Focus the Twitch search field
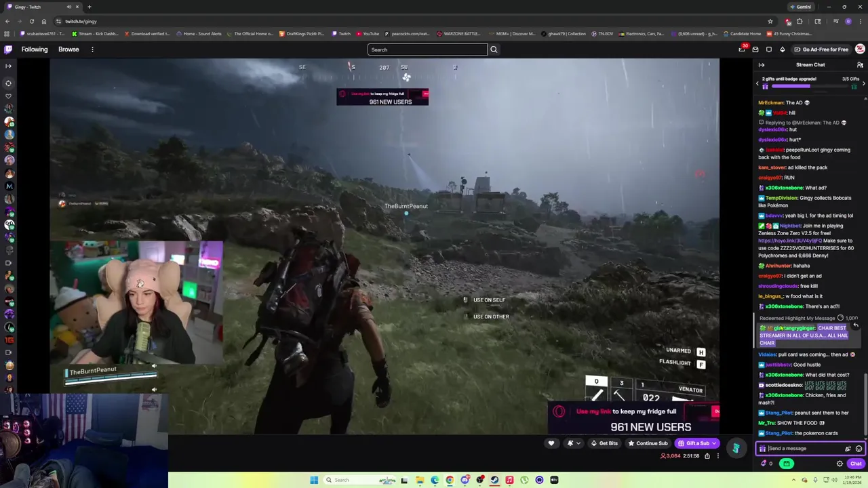Viewport: 868px width, 488px height. [x=427, y=49]
